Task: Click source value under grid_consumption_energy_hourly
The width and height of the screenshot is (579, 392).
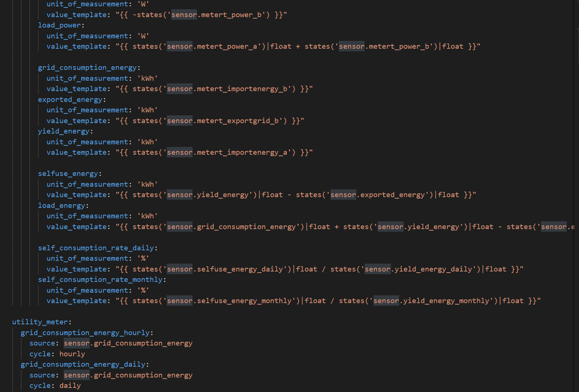Action: (128, 343)
